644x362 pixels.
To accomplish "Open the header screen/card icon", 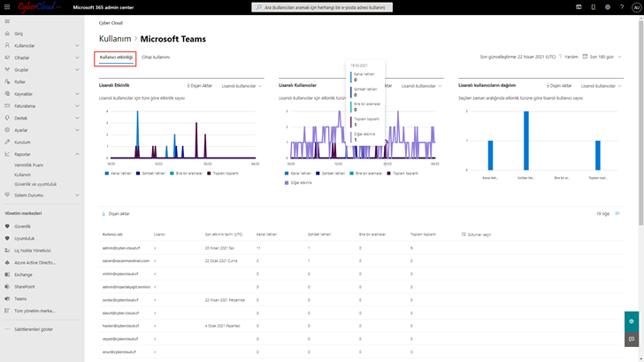I will pos(579,7).
